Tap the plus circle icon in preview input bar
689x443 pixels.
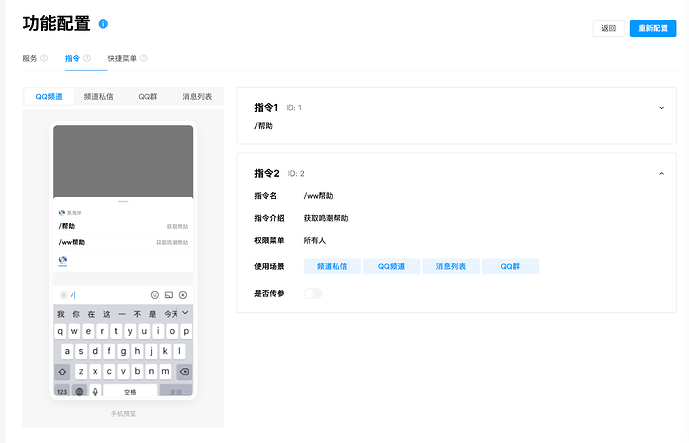point(183,295)
